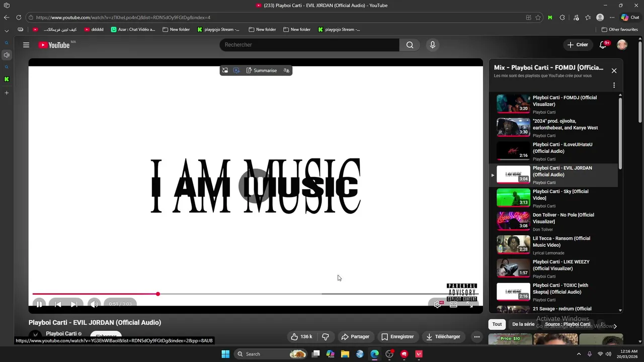Screen dimensions: 644x362
Task: Seek on the red video progress bar
Action: click(x=256, y=294)
